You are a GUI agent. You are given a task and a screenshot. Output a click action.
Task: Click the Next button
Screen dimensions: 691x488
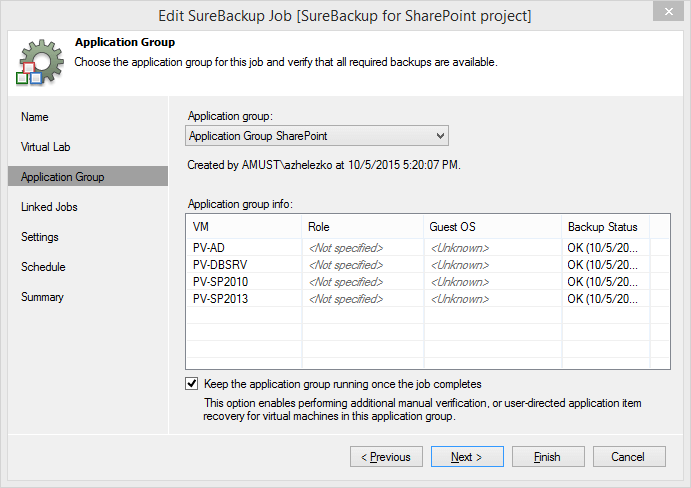(467, 457)
